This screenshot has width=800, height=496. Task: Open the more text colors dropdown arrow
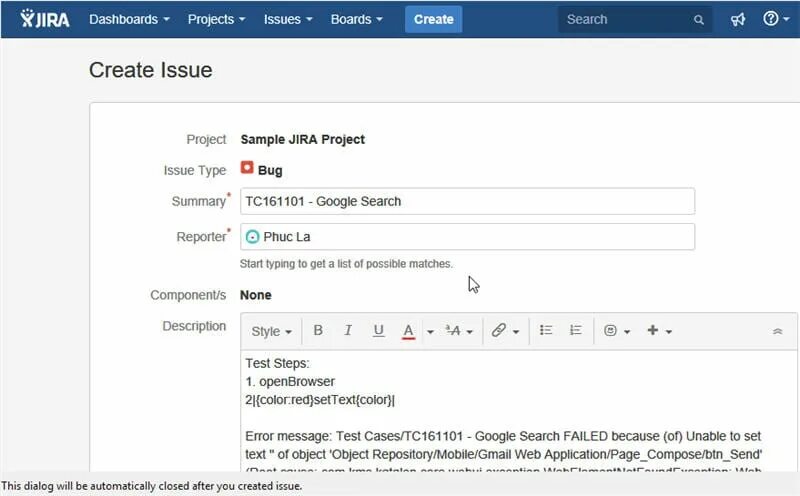429,331
